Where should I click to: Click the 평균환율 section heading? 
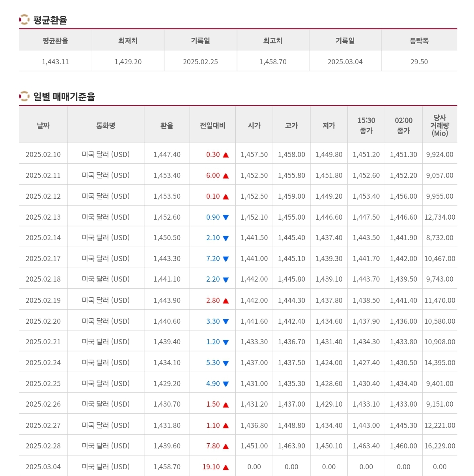[x=50, y=20]
